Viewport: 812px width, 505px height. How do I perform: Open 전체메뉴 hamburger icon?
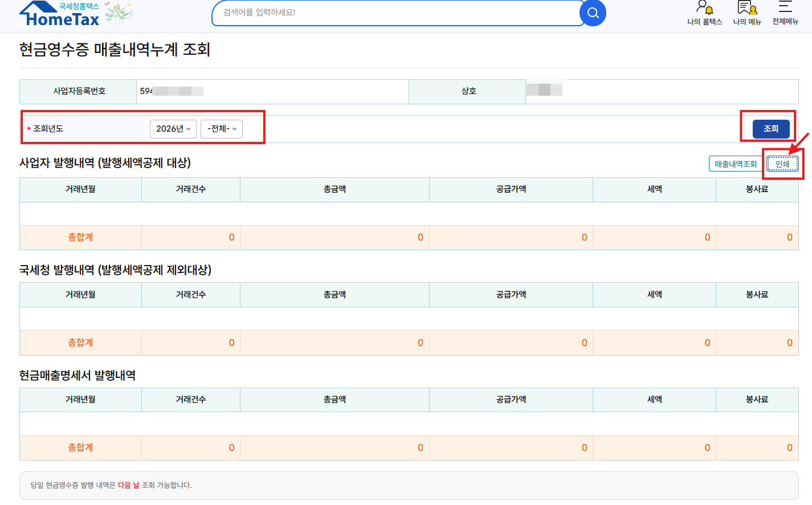click(785, 13)
